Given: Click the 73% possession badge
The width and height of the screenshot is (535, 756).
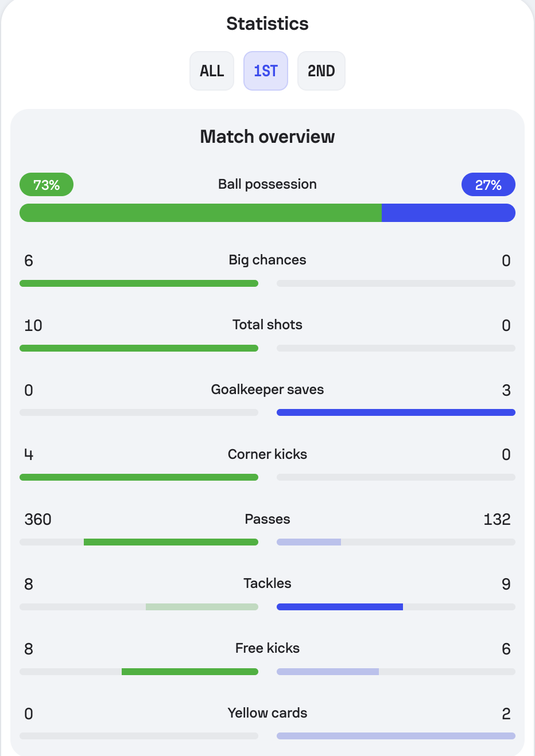Looking at the screenshot, I should click(46, 185).
